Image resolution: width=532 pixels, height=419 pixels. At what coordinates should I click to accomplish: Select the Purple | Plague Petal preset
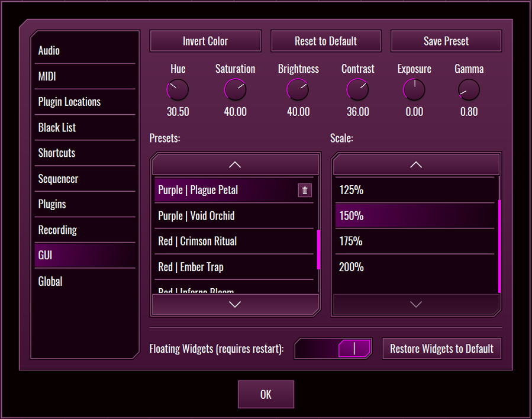click(234, 190)
